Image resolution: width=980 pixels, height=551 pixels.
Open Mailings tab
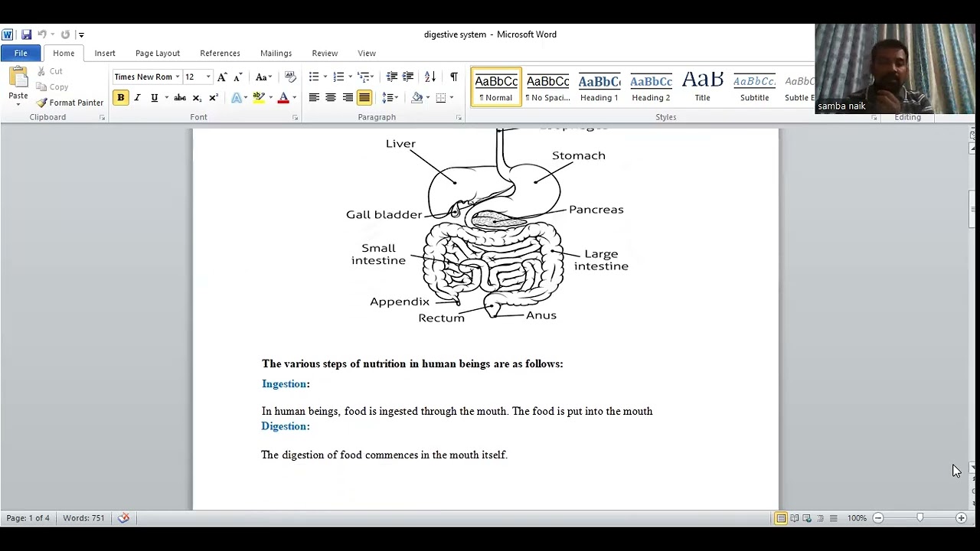click(x=276, y=53)
